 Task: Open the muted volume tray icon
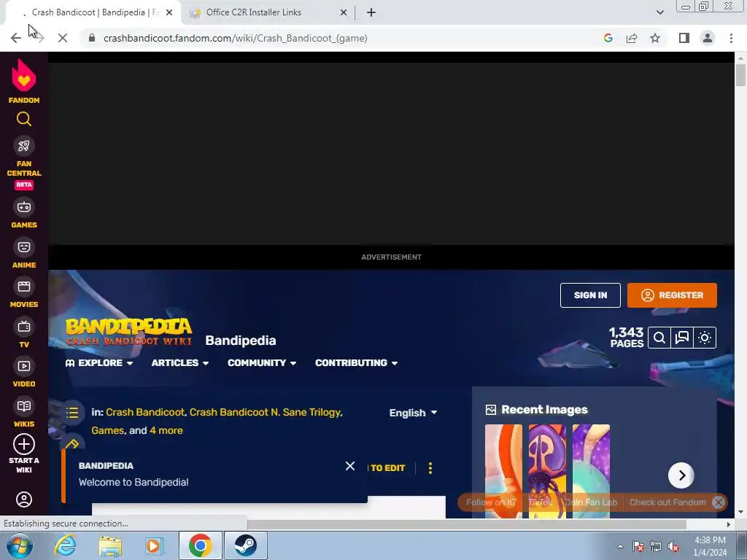click(x=673, y=546)
